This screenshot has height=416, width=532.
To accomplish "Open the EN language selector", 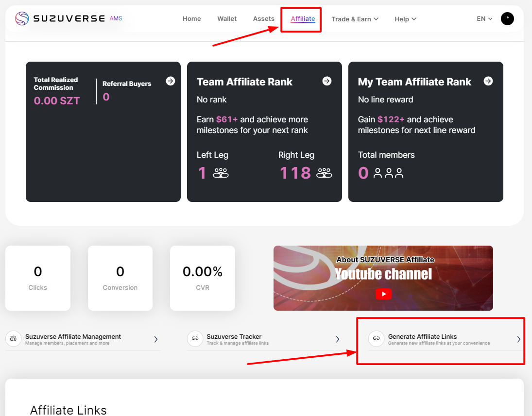I will point(484,19).
